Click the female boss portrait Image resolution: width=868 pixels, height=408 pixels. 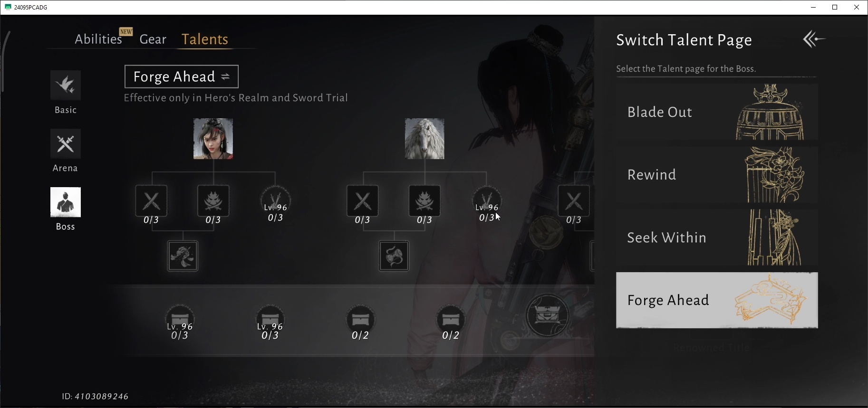[x=213, y=139]
